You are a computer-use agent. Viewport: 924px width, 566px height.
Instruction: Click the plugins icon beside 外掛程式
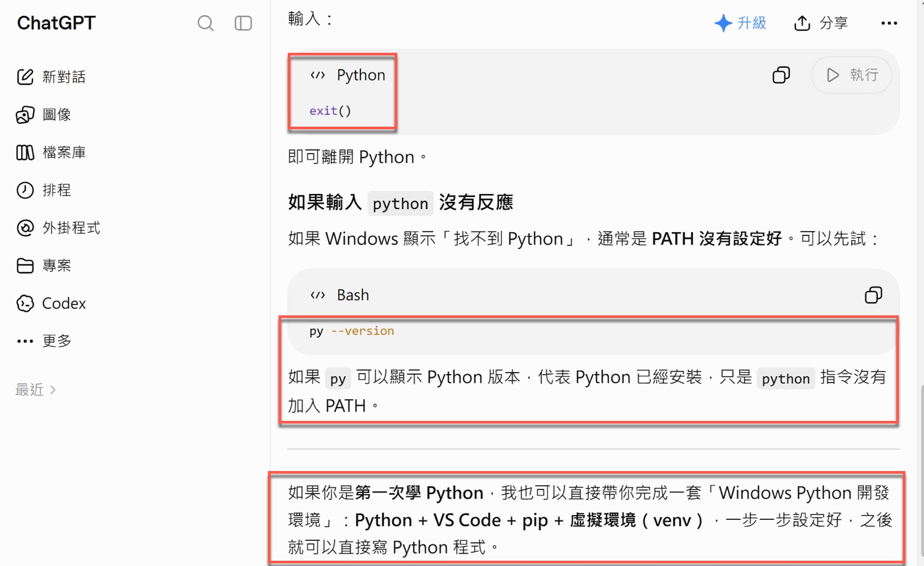(x=24, y=228)
